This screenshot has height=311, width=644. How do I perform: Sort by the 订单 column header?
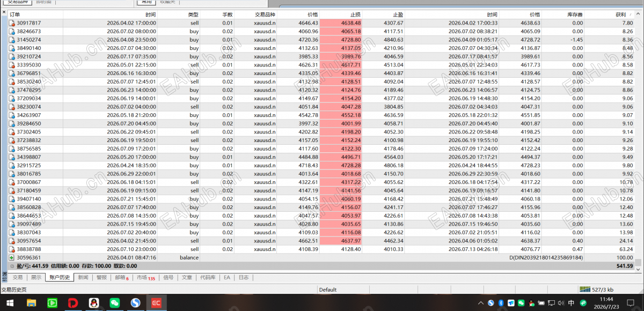[x=35, y=14]
